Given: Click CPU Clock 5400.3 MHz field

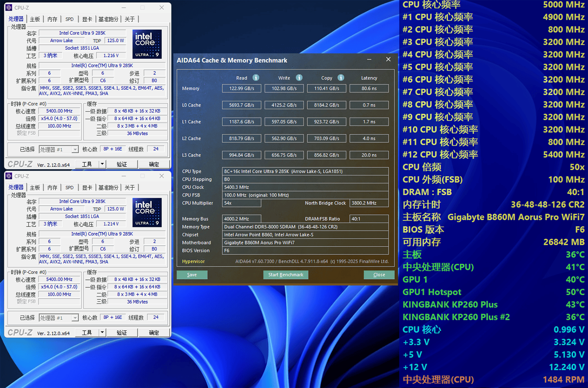Looking at the screenshot, I should [305, 187].
